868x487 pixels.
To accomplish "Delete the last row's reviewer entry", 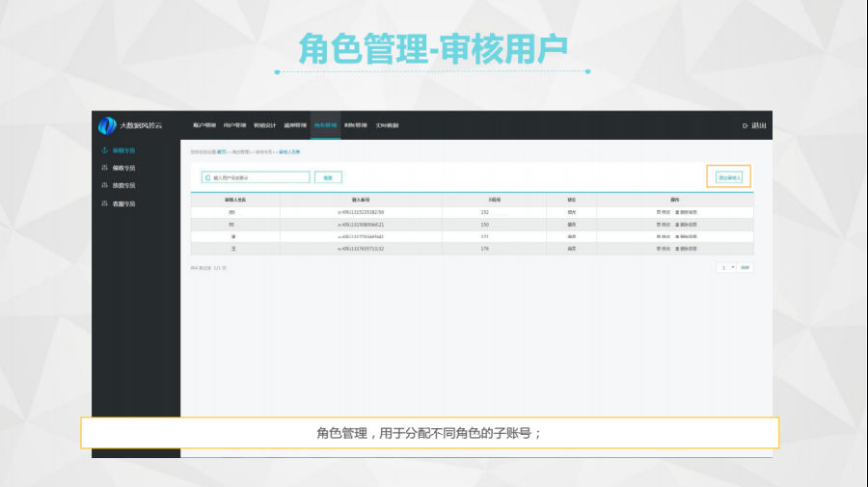I will point(686,249).
